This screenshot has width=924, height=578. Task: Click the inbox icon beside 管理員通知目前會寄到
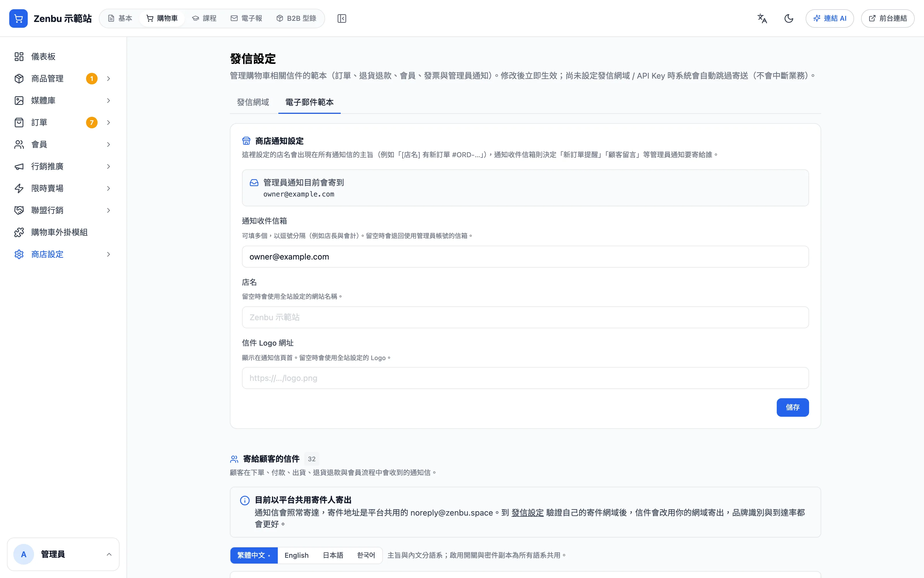(254, 183)
